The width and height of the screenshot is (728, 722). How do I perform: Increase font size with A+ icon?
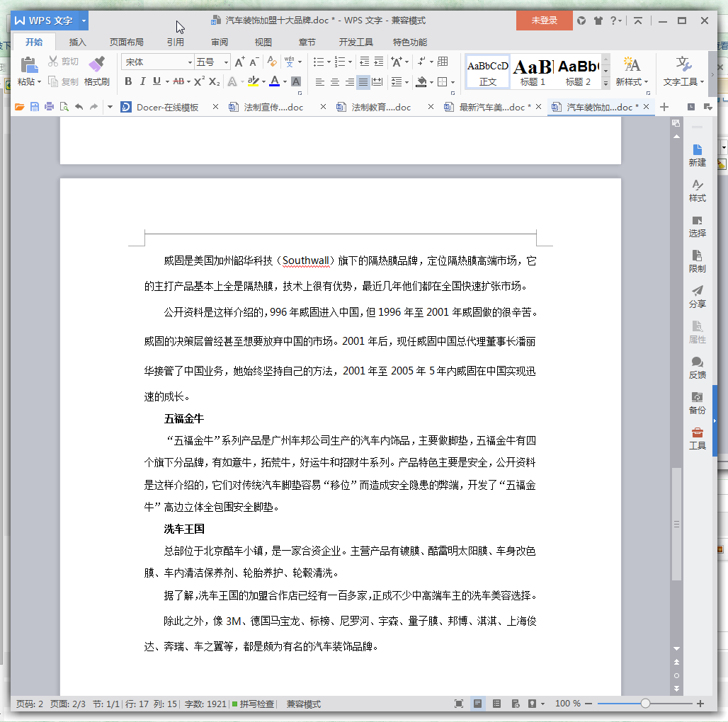tap(239, 62)
